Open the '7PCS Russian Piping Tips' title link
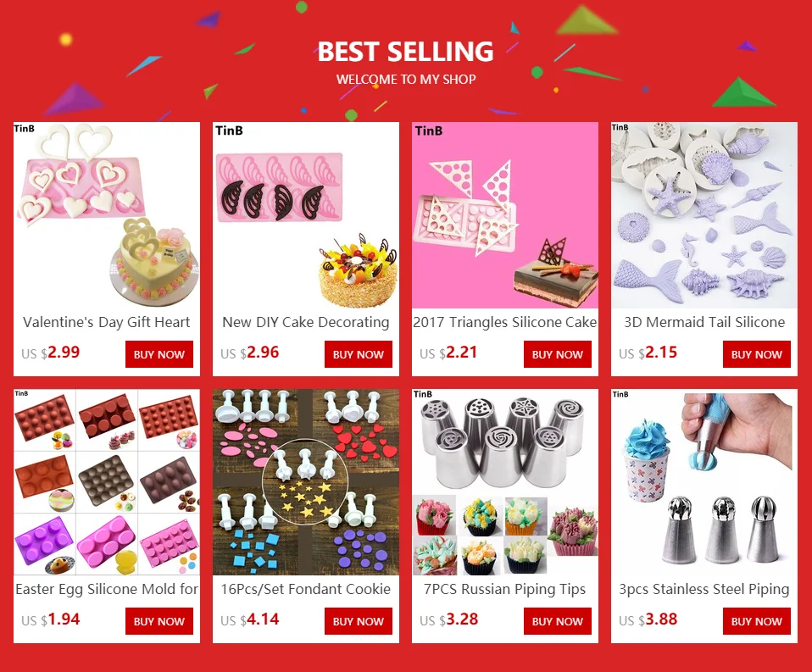 (x=505, y=590)
